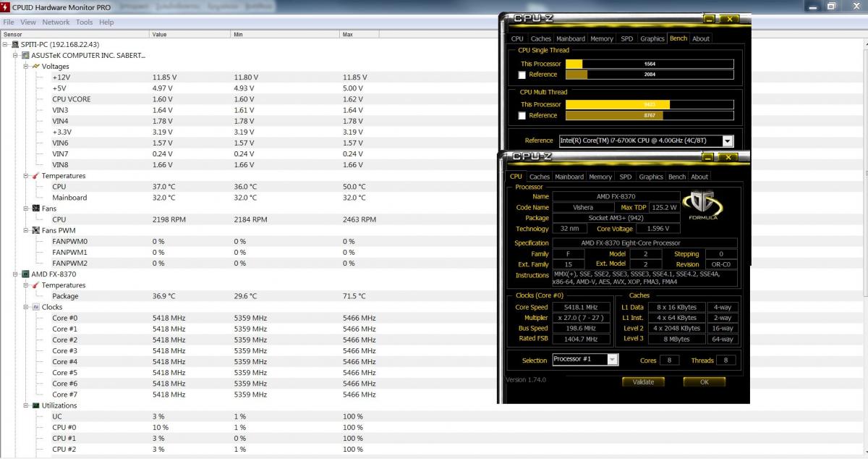The width and height of the screenshot is (868, 459).
Task: Open the Processor #1 selection dropdown
Action: click(x=612, y=360)
